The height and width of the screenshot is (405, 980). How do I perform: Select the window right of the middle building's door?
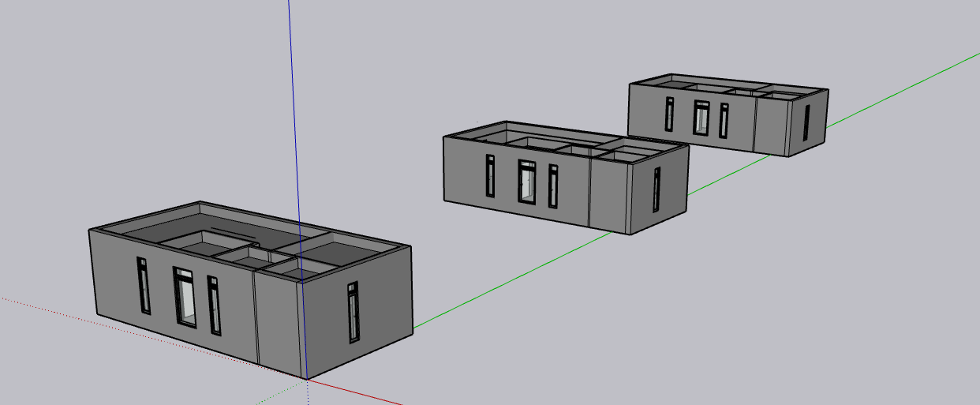[553, 186]
